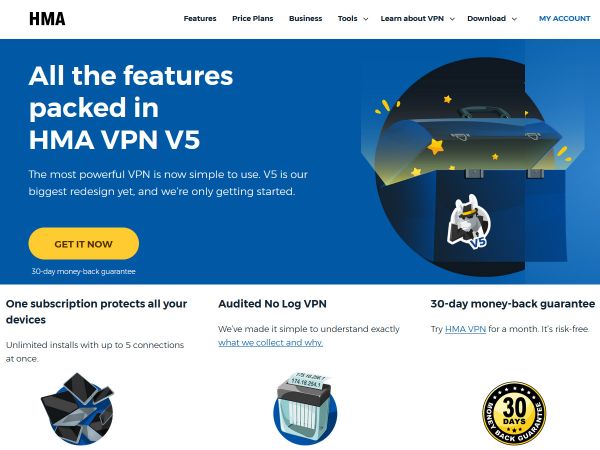This screenshot has width=600, height=450.
Task: Expand the Download menu chevron
Action: pyautogui.click(x=514, y=19)
